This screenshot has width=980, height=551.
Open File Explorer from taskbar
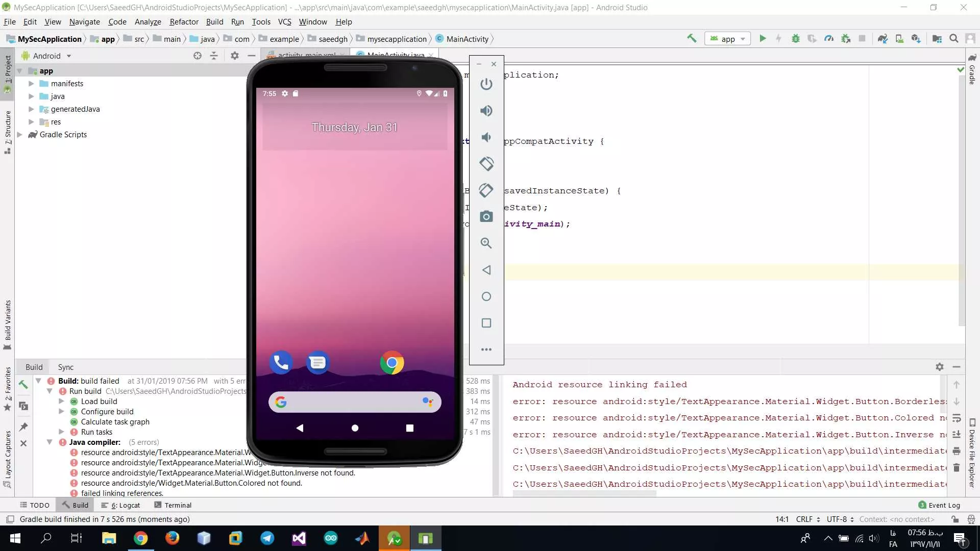(x=109, y=538)
